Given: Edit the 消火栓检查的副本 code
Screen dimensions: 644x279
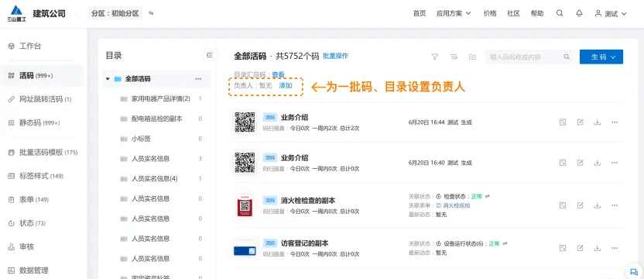Looking at the screenshot, I should (x=580, y=205).
